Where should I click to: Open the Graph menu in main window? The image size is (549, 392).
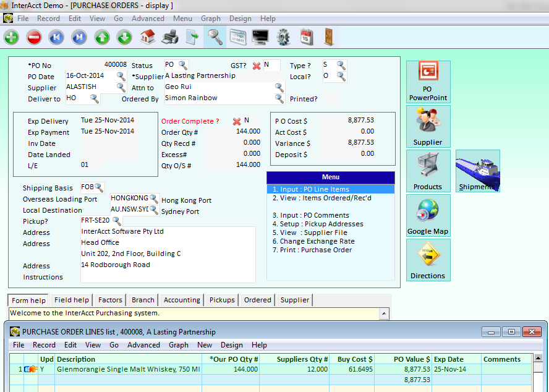pyautogui.click(x=211, y=18)
